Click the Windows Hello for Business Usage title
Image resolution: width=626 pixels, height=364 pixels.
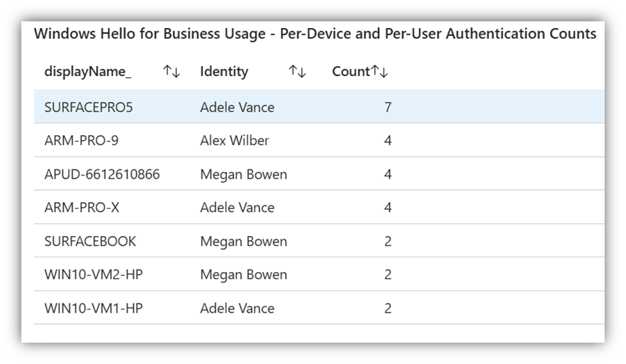click(x=315, y=34)
